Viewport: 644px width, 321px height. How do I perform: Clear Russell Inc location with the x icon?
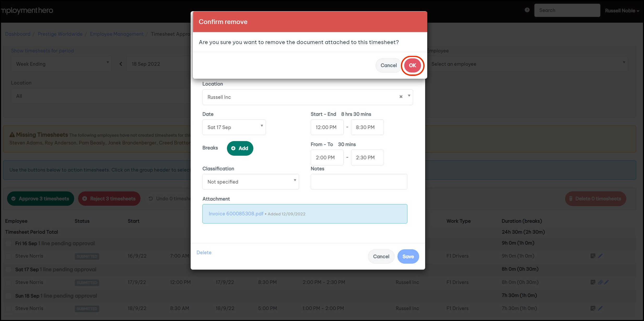point(401,97)
